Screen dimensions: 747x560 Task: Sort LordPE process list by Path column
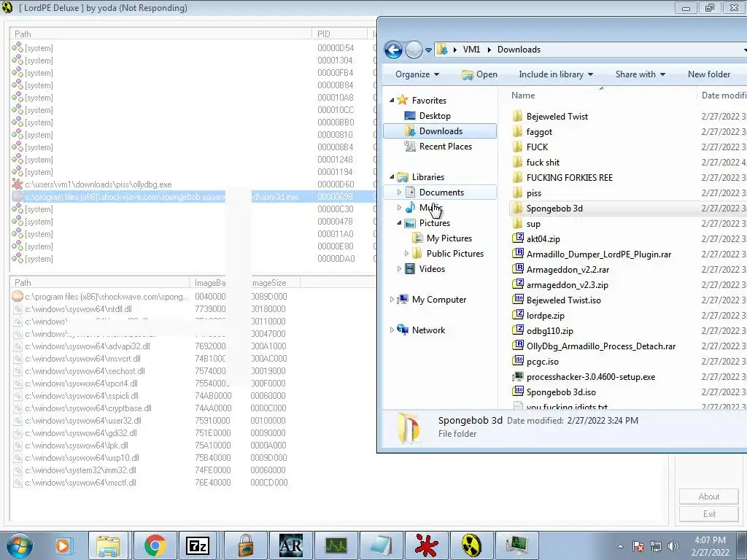[x=161, y=34]
